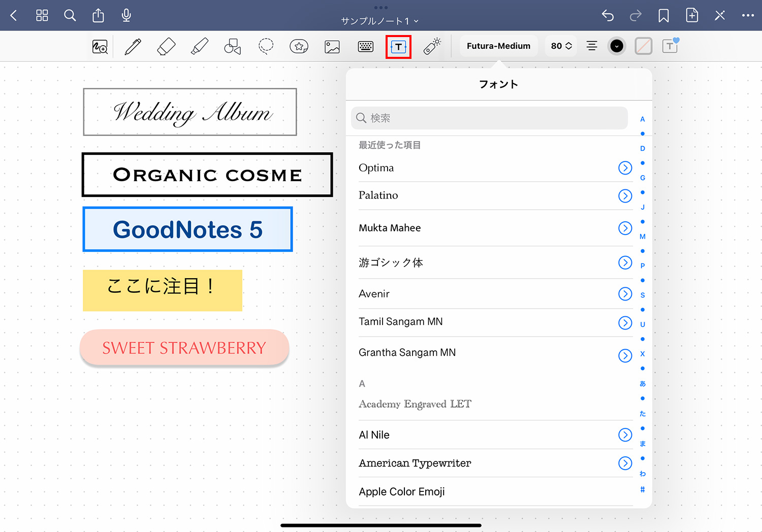Select the Wedding Album text box

coord(190,112)
